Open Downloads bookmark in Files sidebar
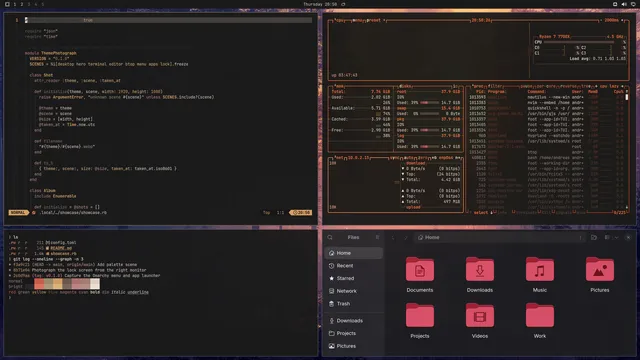Screen dimensions: 640x360 pos(353,321)
